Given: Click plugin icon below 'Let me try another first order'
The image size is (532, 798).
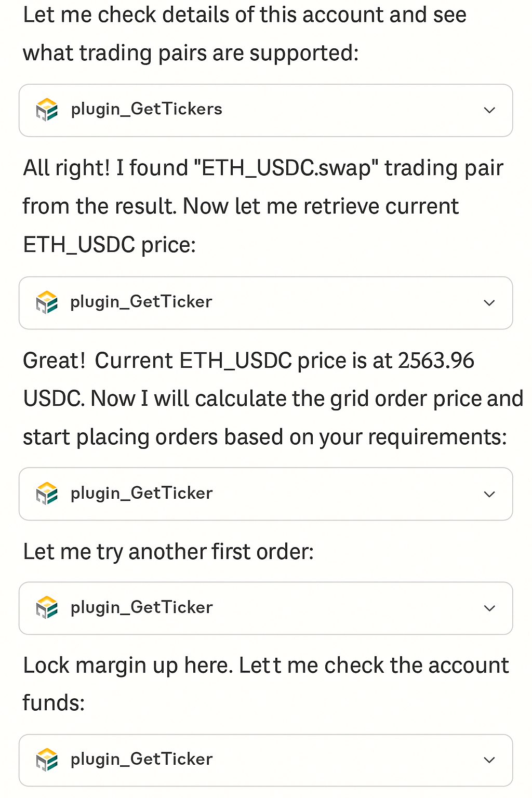Looking at the screenshot, I should [47, 607].
